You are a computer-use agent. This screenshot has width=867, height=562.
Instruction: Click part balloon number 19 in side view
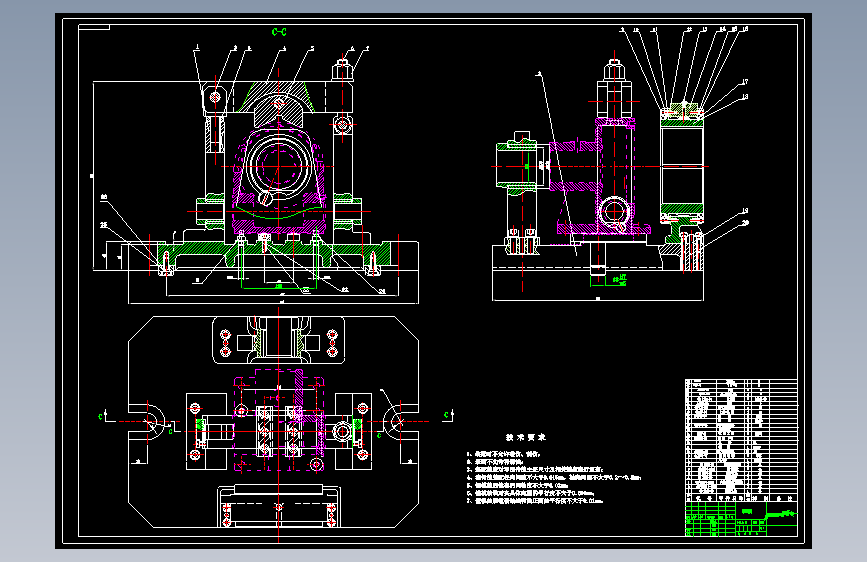click(x=745, y=211)
